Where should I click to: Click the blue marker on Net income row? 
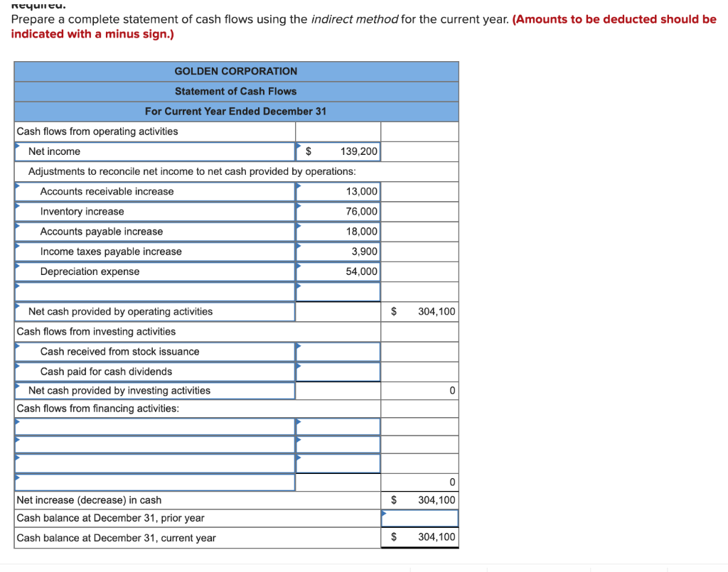point(18,147)
